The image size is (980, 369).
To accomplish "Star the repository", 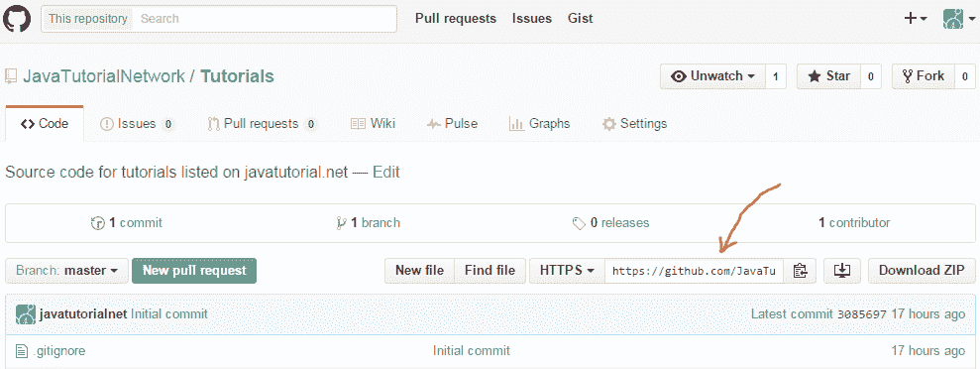I will coord(828,76).
